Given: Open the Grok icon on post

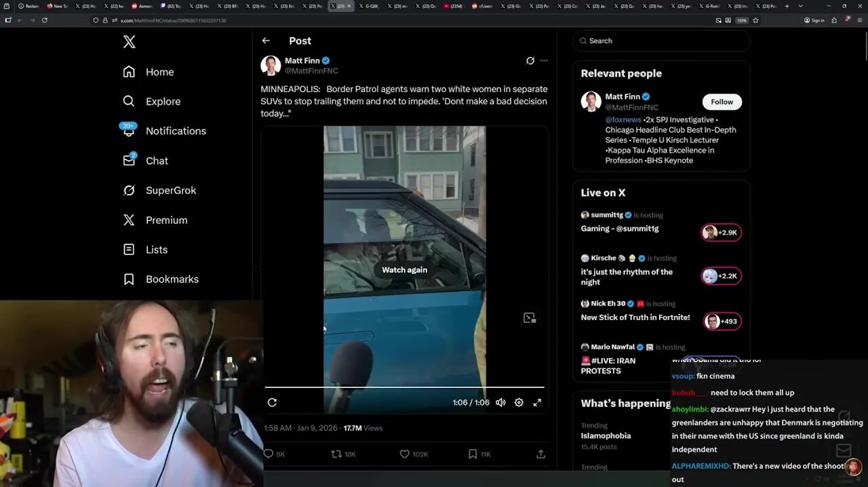Looking at the screenshot, I should click(530, 60).
